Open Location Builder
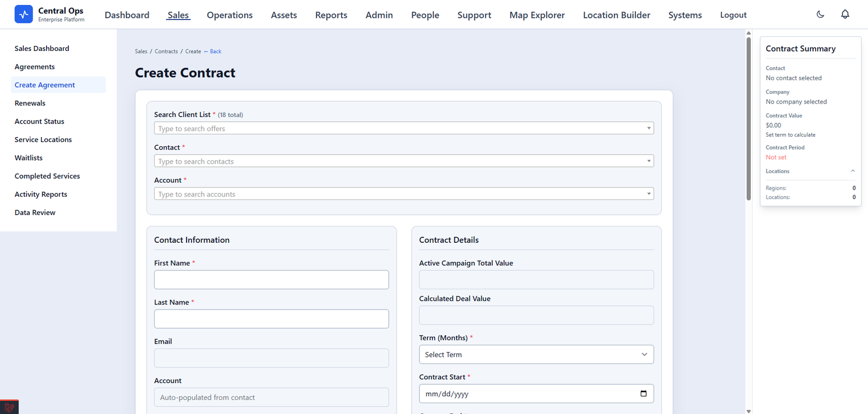Viewport: 868px width, 414px height. [617, 15]
